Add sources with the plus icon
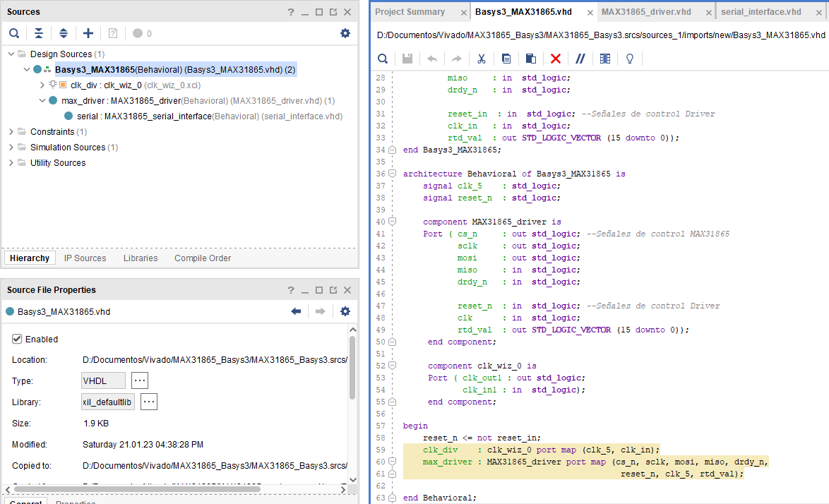 tap(88, 33)
